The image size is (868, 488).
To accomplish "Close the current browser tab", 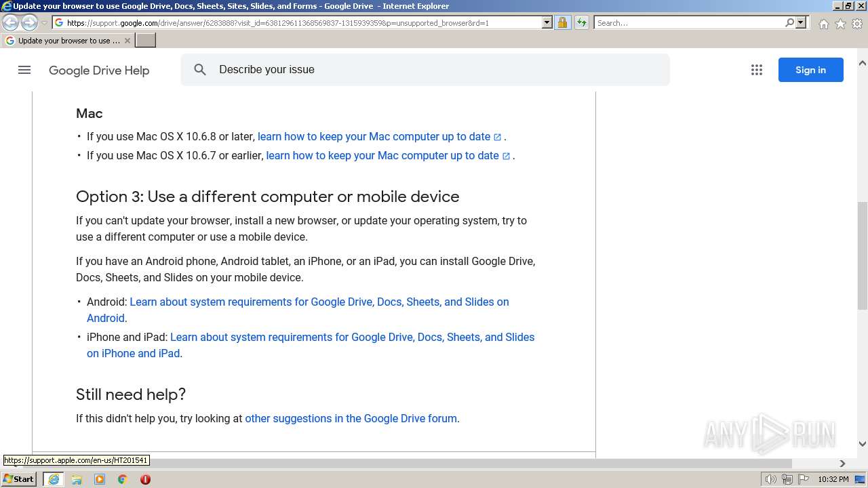I will coord(127,41).
